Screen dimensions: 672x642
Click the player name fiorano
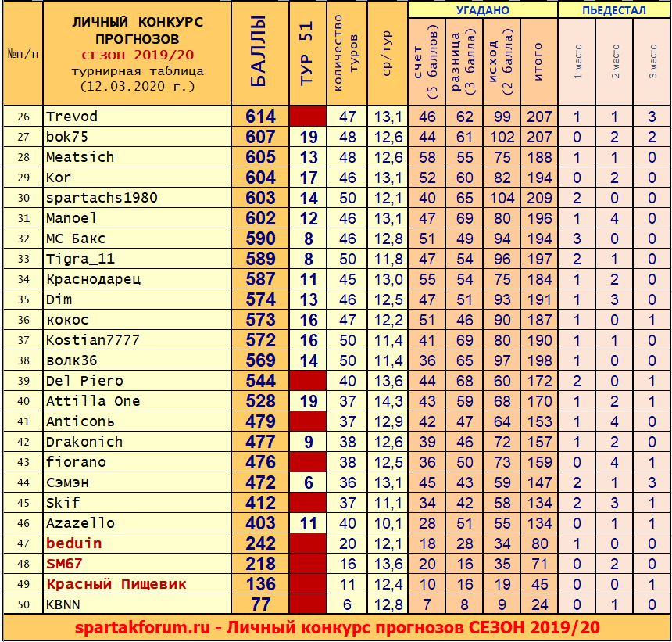click(76, 462)
